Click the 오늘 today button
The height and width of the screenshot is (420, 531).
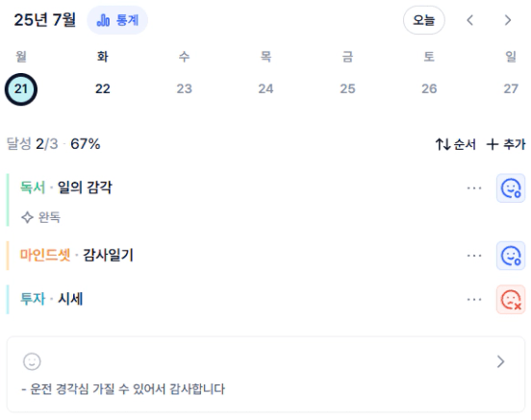point(423,20)
